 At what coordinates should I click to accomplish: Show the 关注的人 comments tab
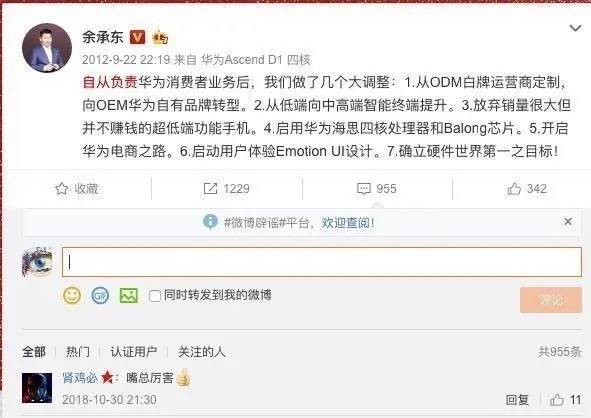click(202, 352)
